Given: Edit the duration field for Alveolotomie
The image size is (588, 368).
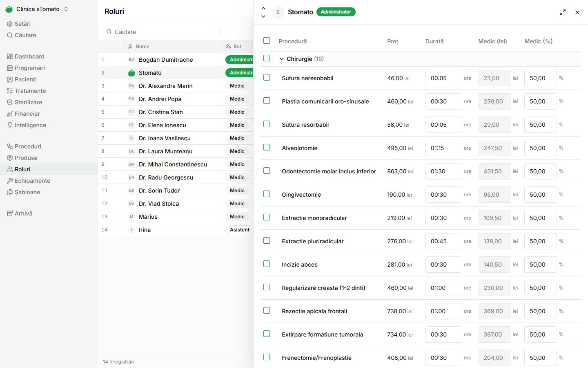Looking at the screenshot, I should point(444,148).
